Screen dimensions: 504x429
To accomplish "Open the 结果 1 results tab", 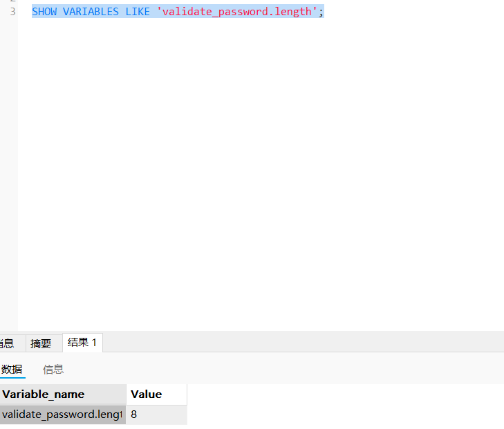I will 82,343.
